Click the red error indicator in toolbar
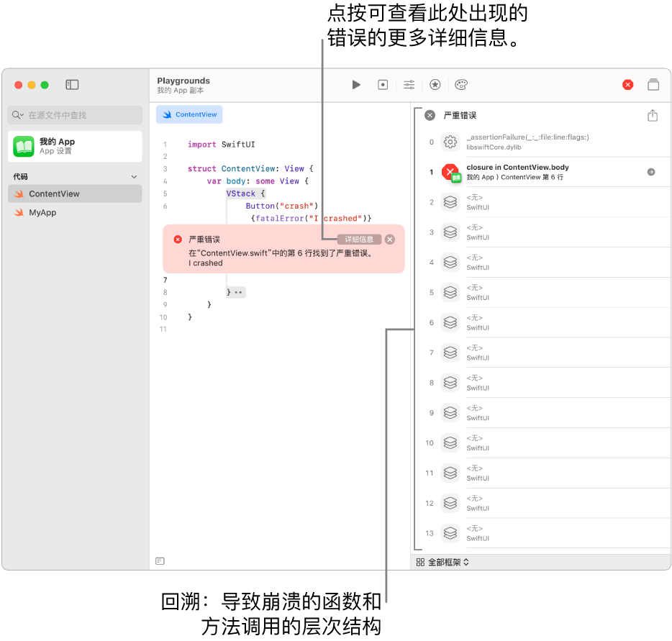Viewport: 672px width, 641px height. pos(628,85)
